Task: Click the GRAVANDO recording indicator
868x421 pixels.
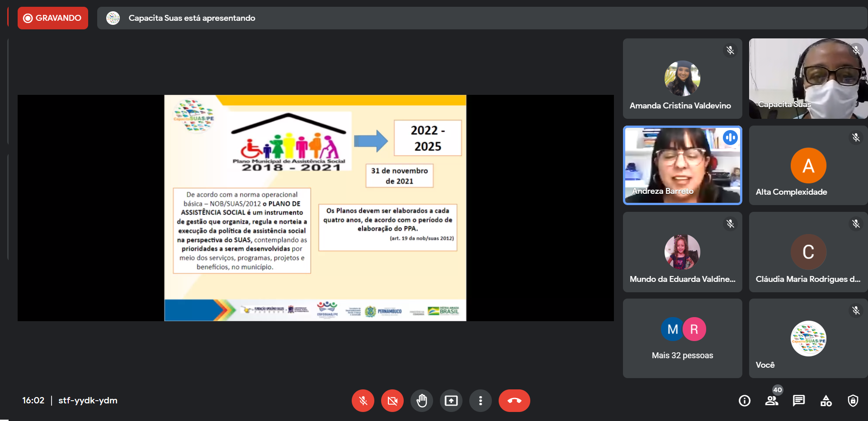Action: [x=53, y=18]
